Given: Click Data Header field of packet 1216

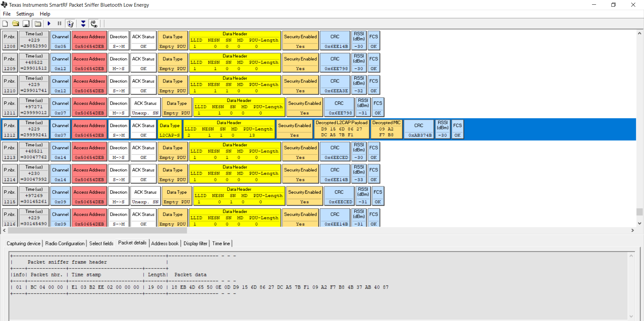Looking at the screenshot, I should (x=235, y=218).
